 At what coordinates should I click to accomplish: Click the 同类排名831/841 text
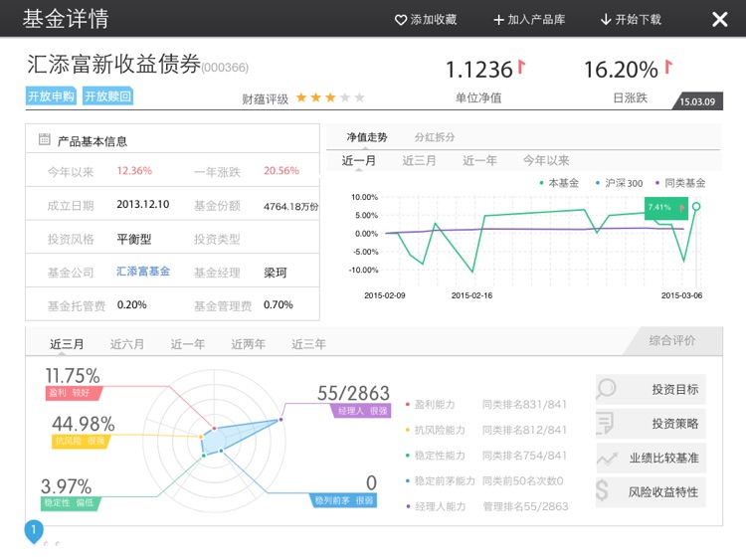[x=524, y=405]
